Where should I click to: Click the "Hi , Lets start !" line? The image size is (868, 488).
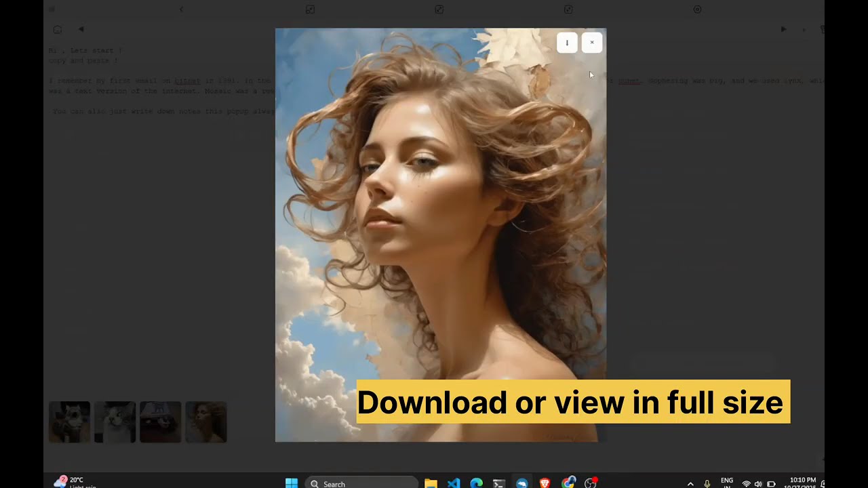click(x=85, y=50)
